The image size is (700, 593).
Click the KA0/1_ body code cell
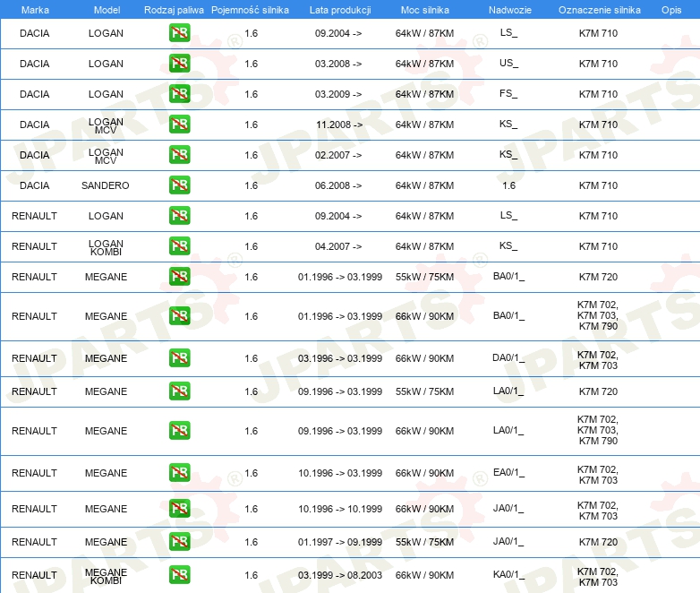[x=508, y=575]
